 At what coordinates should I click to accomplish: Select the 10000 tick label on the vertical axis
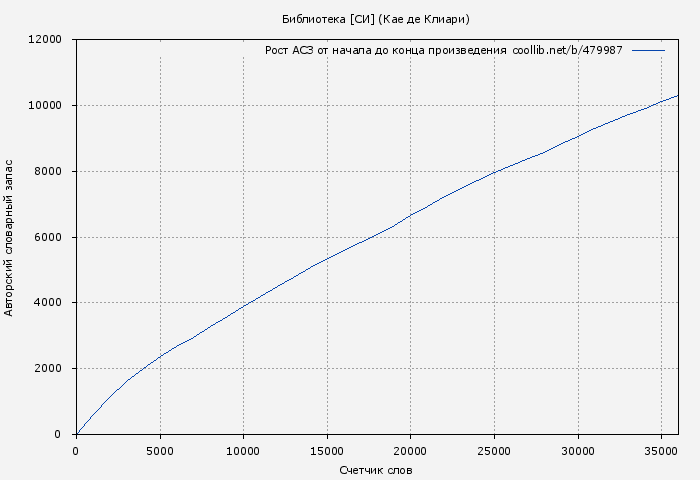point(45,106)
